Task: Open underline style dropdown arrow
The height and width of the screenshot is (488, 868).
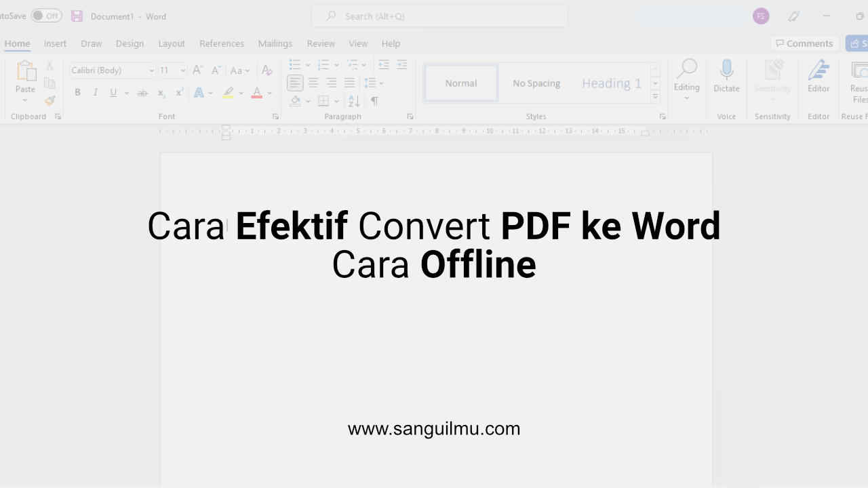Action: click(126, 93)
